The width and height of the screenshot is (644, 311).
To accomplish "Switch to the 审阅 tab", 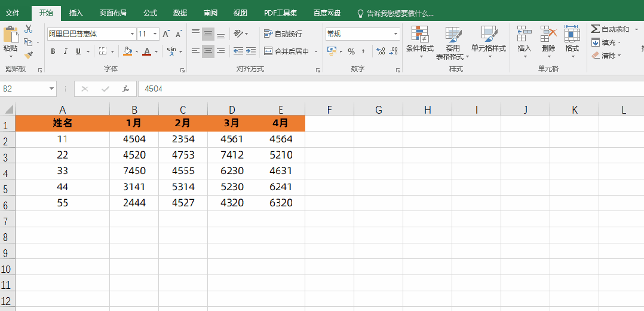I will (211, 13).
